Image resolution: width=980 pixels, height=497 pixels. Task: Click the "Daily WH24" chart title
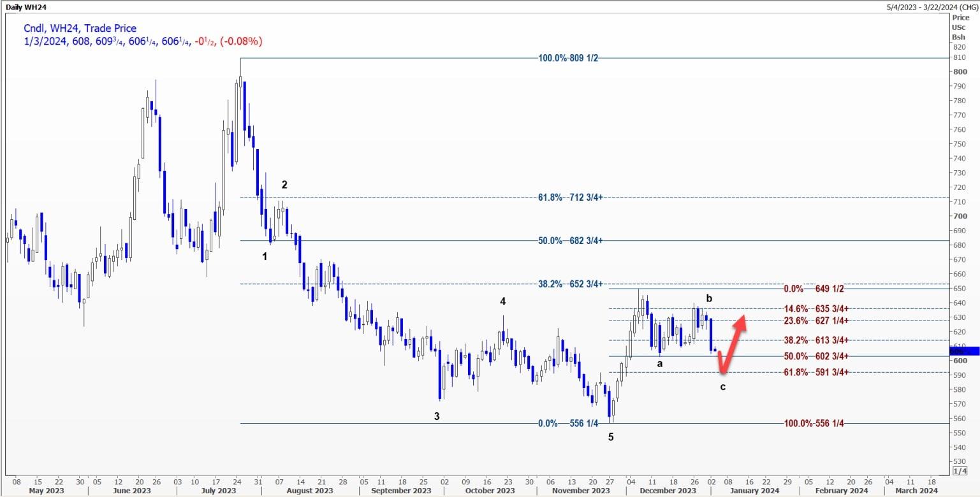[x=26, y=6]
